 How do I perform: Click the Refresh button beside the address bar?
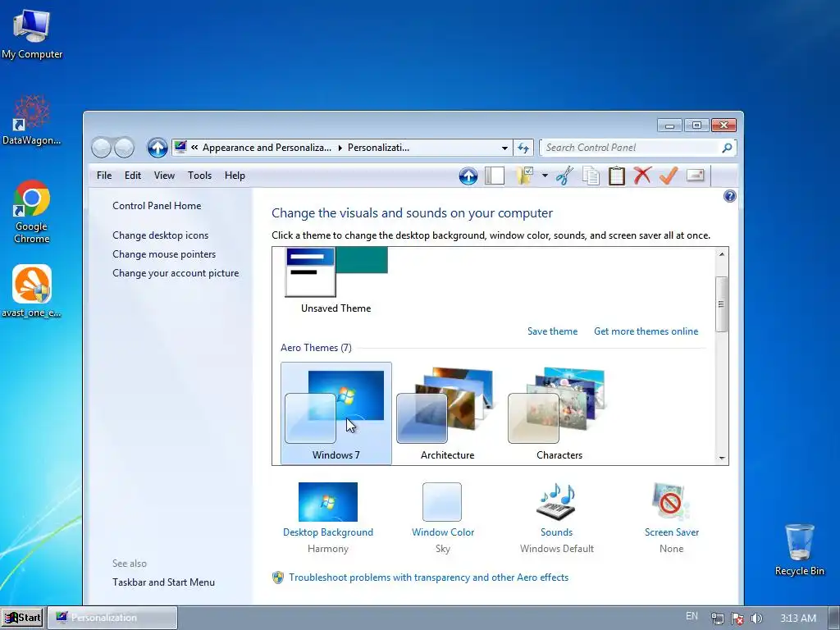[x=523, y=148]
